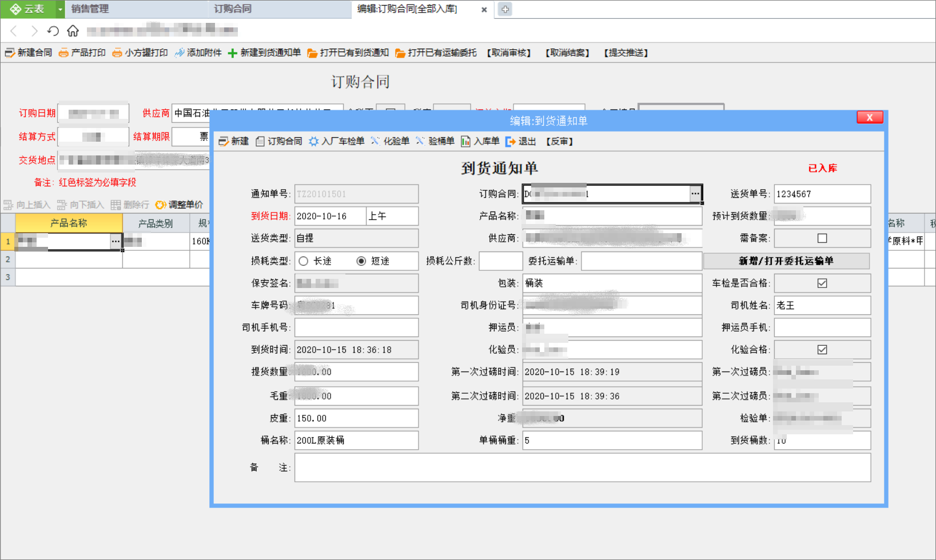Click the 押运员手机 input field
Image resolution: width=936 pixels, height=560 pixels.
click(x=822, y=327)
